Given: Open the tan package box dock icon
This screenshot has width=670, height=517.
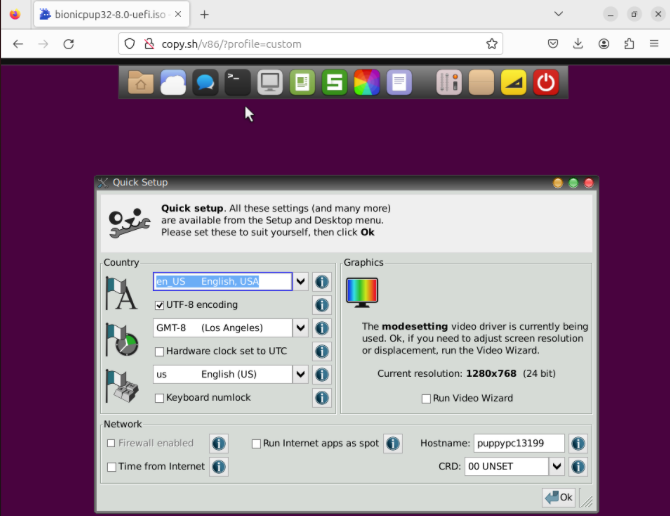Looking at the screenshot, I should [x=482, y=82].
